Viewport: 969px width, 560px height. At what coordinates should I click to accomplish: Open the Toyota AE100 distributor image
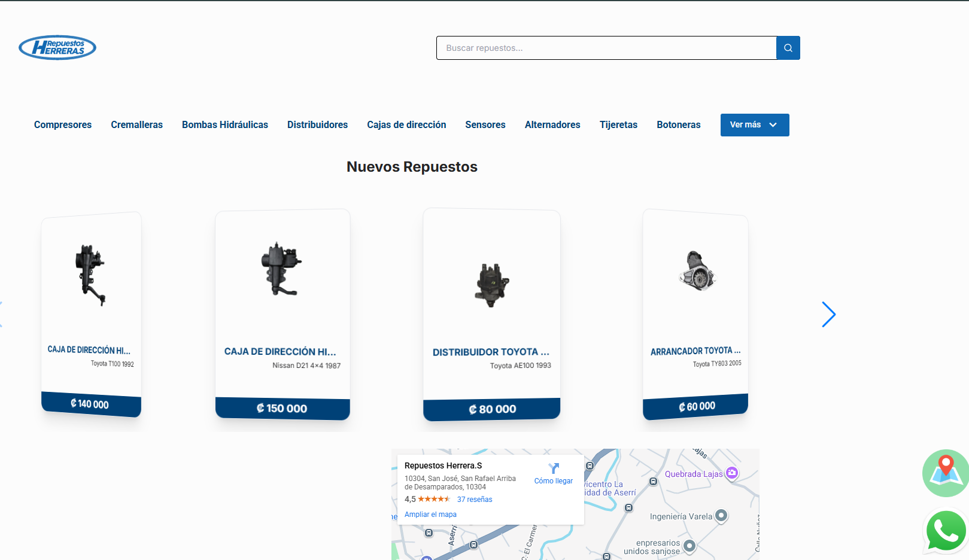click(x=492, y=285)
